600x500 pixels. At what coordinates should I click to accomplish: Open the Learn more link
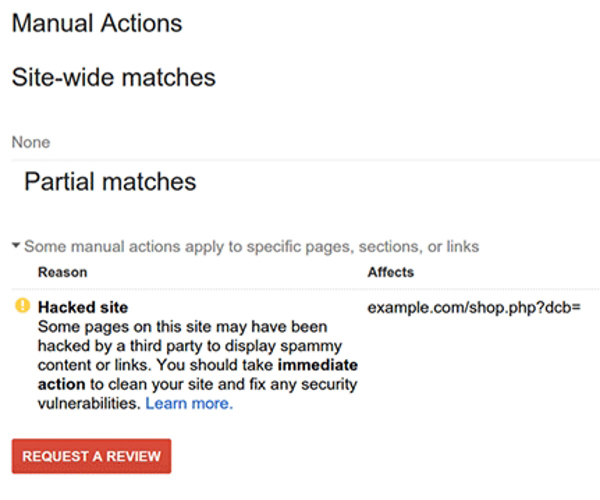(189, 404)
